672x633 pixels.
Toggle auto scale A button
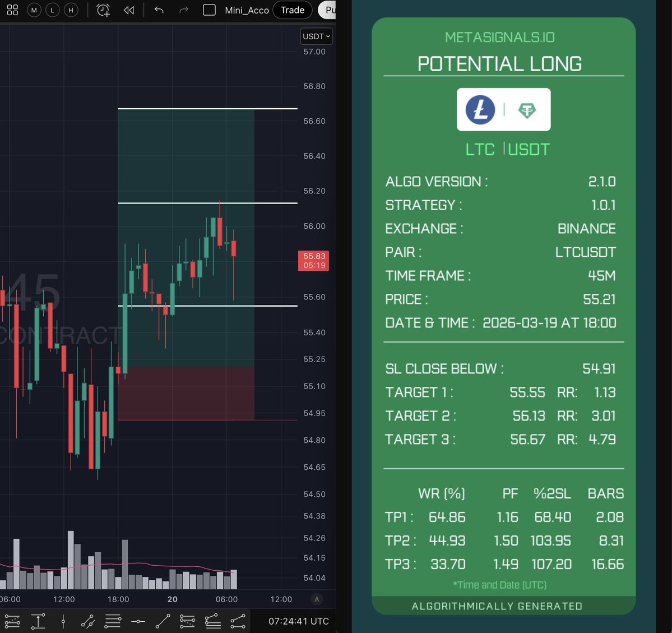point(317,599)
